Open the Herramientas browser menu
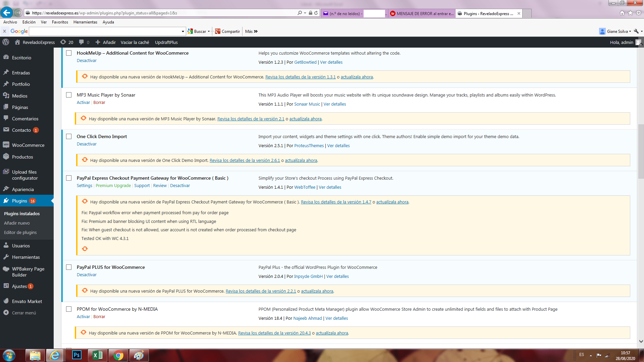Image resolution: width=644 pixels, height=362 pixels. click(x=85, y=22)
